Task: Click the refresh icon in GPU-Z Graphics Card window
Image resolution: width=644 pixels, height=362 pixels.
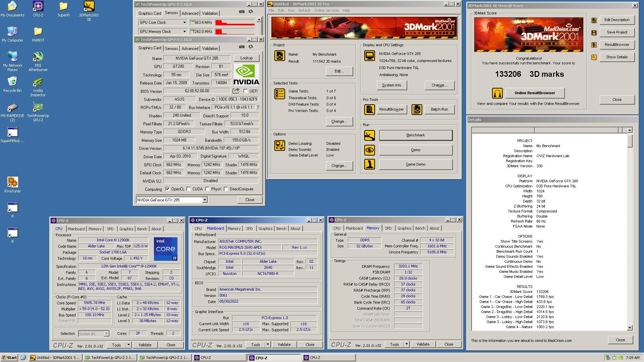Action: click(251, 47)
